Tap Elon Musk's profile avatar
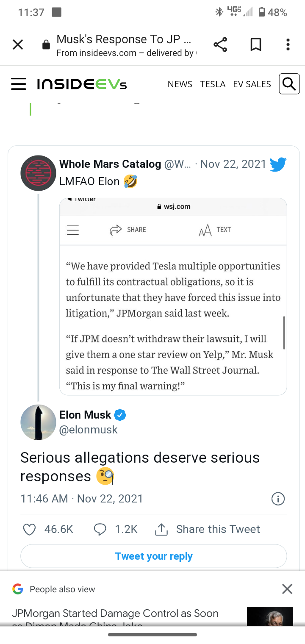The image size is (305, 644). click(x=38, y=422)
